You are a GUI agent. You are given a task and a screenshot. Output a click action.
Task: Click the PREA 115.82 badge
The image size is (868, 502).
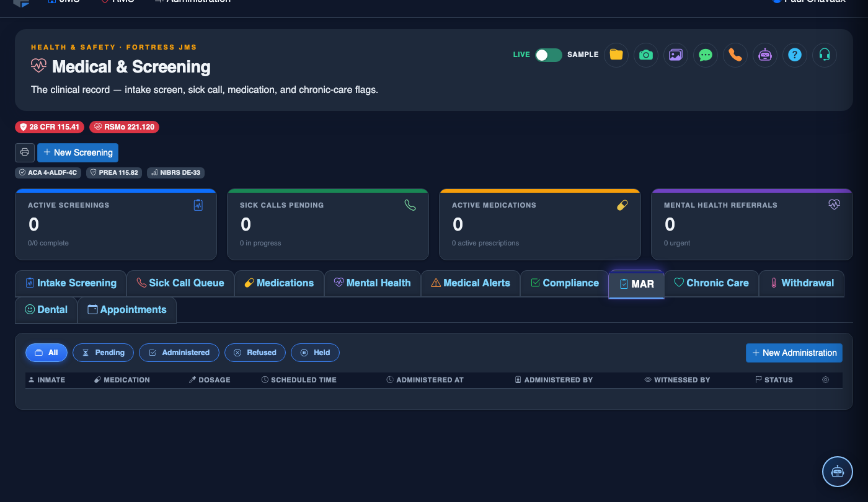pyautogui.click(x=114, y=173)
